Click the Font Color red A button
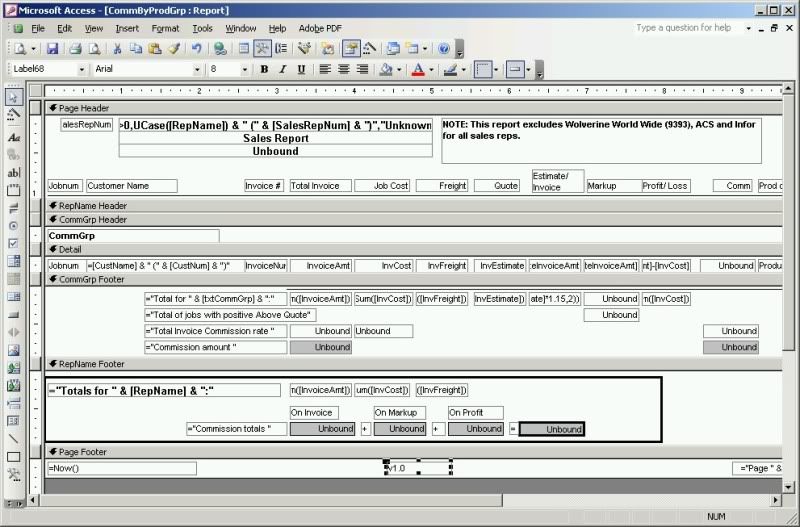The width and height of the screenshot is (800, 527). [418, 70]
